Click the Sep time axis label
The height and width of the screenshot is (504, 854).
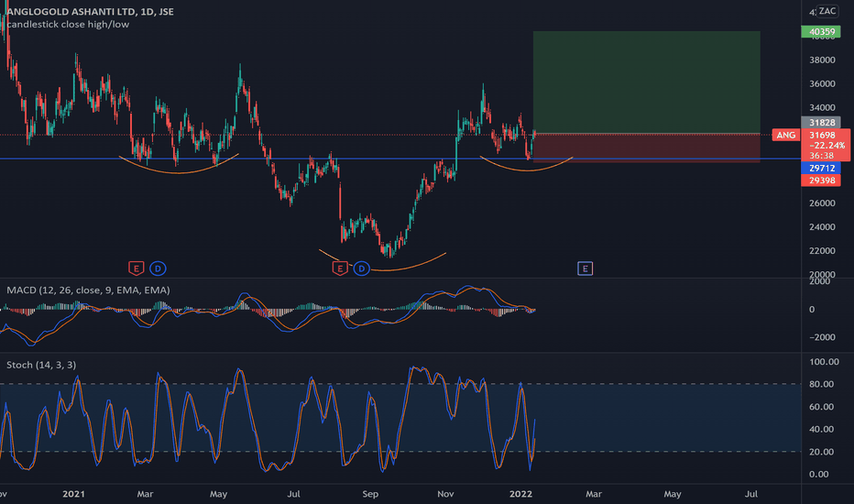coord(370,494)
